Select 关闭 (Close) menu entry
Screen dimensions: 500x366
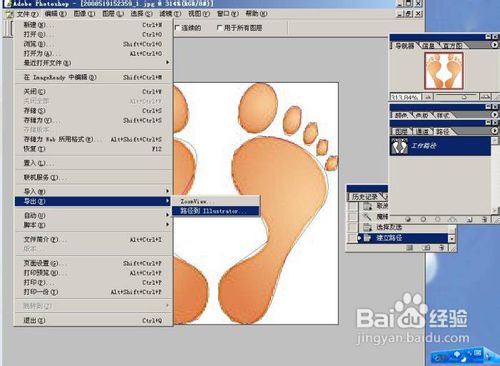(93, 91)
